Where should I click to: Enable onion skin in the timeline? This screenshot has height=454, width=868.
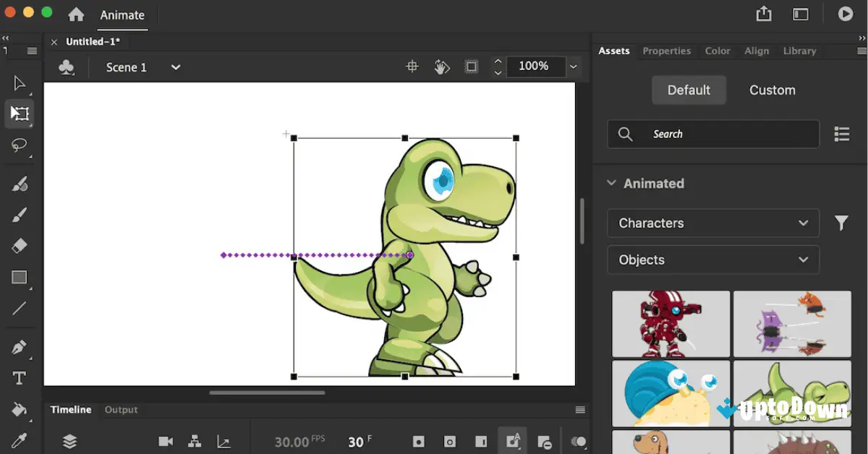(578, 442)
